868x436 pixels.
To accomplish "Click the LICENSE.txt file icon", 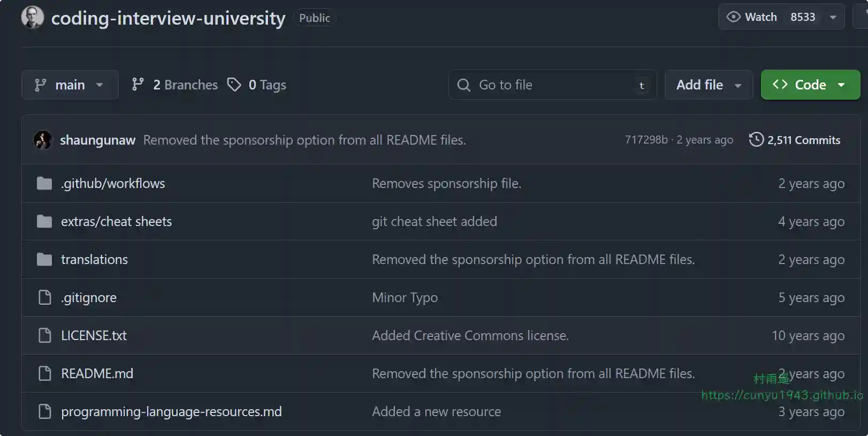I will pyautogui.click(x=45, y=335).
